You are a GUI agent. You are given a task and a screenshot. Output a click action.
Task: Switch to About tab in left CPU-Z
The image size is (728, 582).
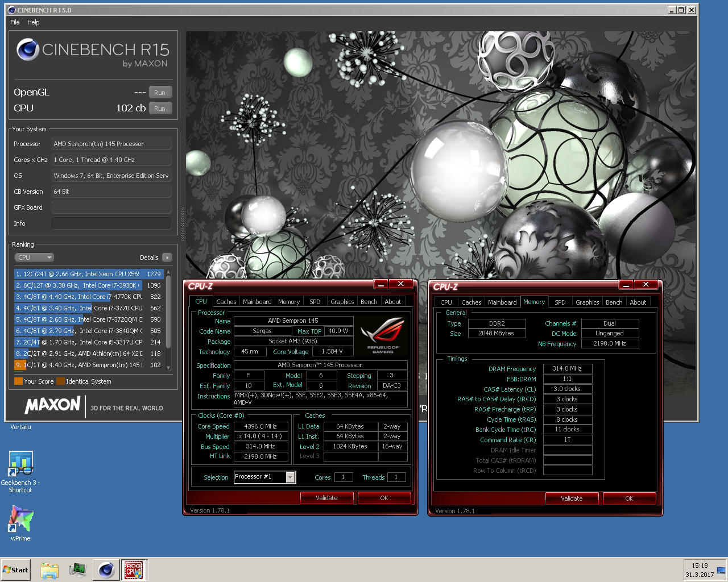pyautogui.click(x=393, y=302)
